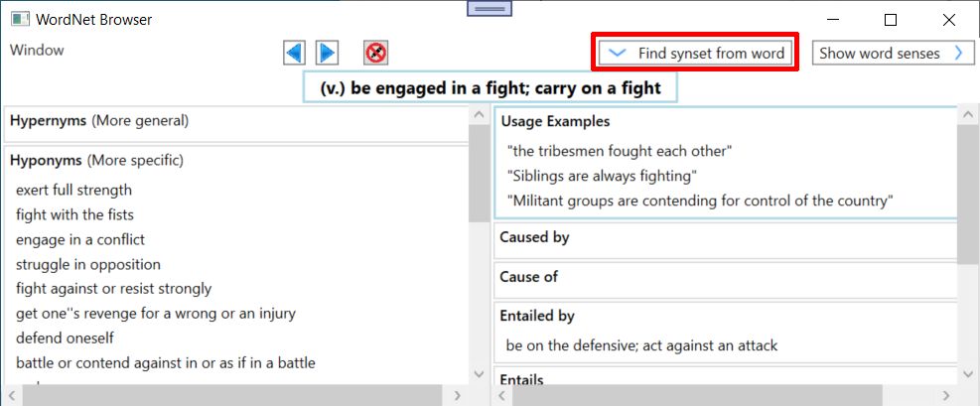Screen dimensions: 980x406
Task: Click the grip handle at top center
Action: 490,8
